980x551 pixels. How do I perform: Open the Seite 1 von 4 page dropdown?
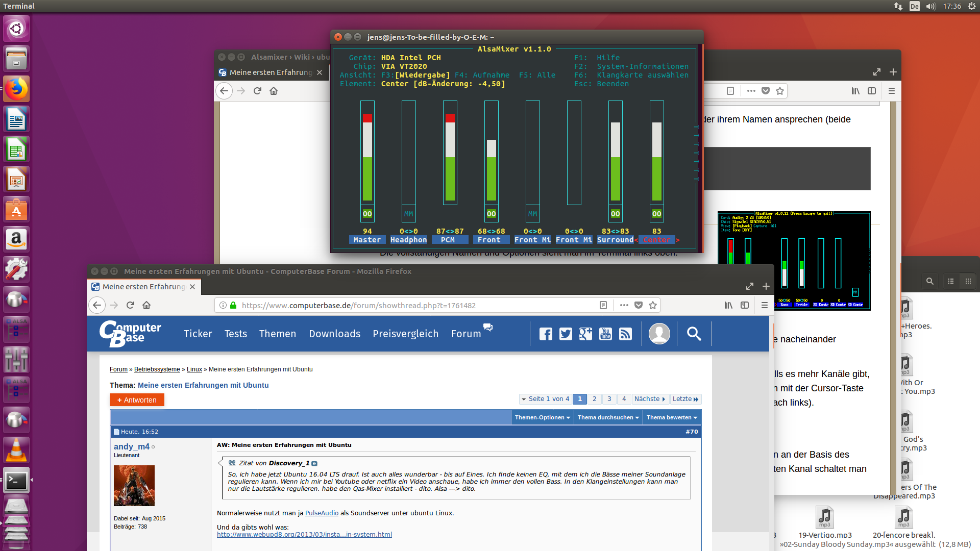click(x=545, y=399)
